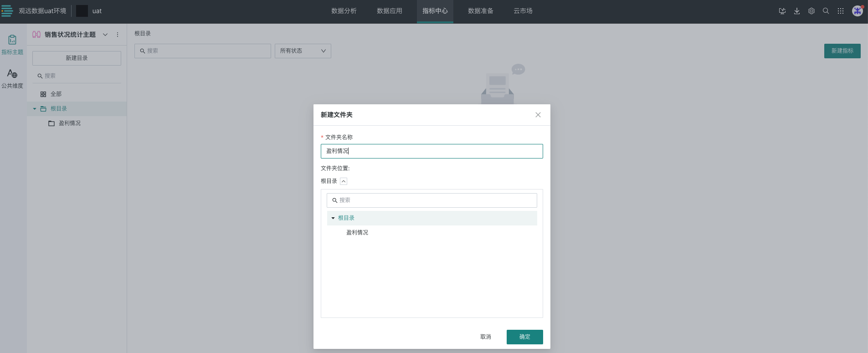
Task: Open the user avatar menu
Action: point(858,11)
